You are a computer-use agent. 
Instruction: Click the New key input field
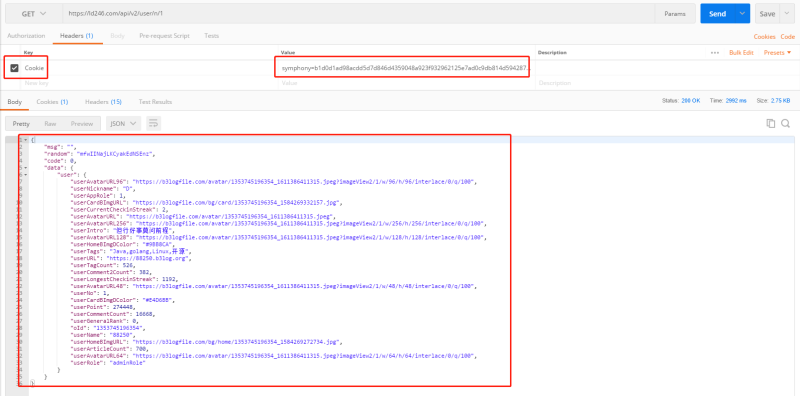pyautogui.click(x=148, y=83)
